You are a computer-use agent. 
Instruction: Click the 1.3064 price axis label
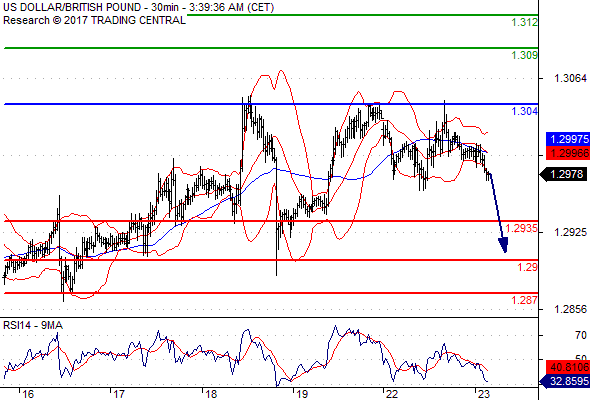(x=570, y=78)
